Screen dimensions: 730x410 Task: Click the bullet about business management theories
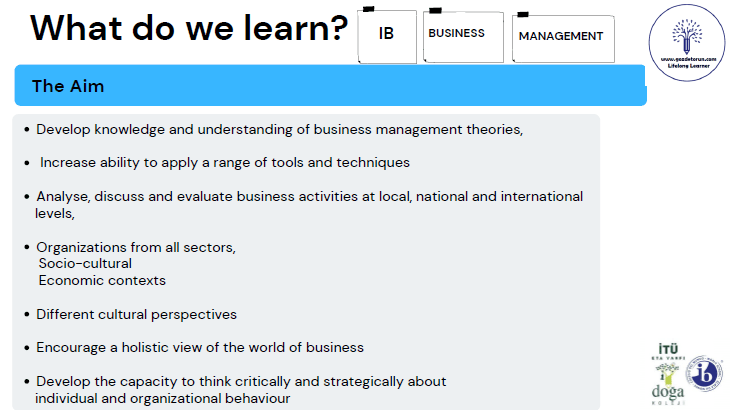point(279,130)
